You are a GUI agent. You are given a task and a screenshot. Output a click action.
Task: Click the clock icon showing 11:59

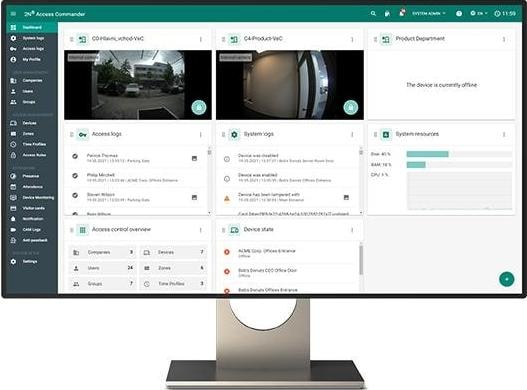[x=497, y=13]
